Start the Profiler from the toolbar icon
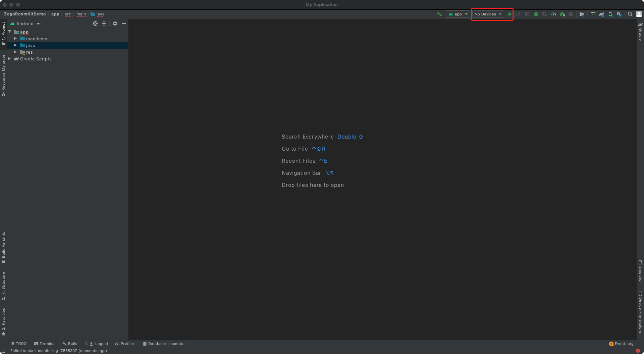644x354 pixels. click(x=553, y=14)
